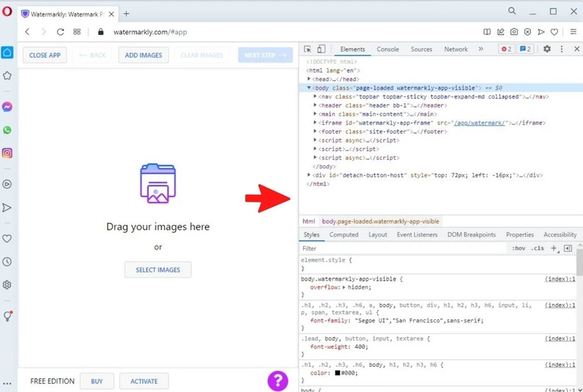Open reader view book icon

(x=487, y=32)
